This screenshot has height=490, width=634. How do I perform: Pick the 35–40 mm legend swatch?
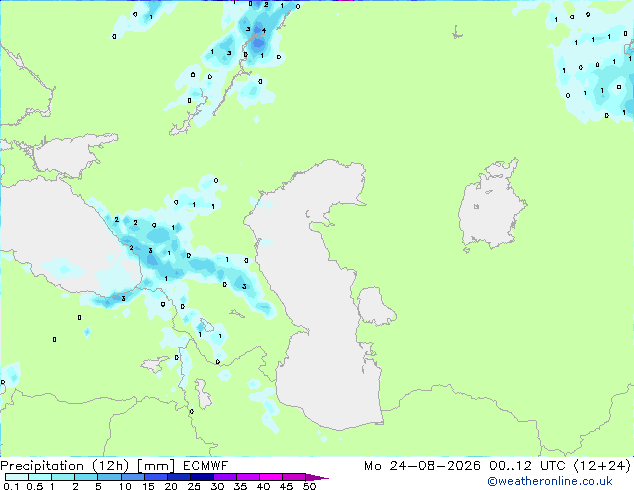248,477
